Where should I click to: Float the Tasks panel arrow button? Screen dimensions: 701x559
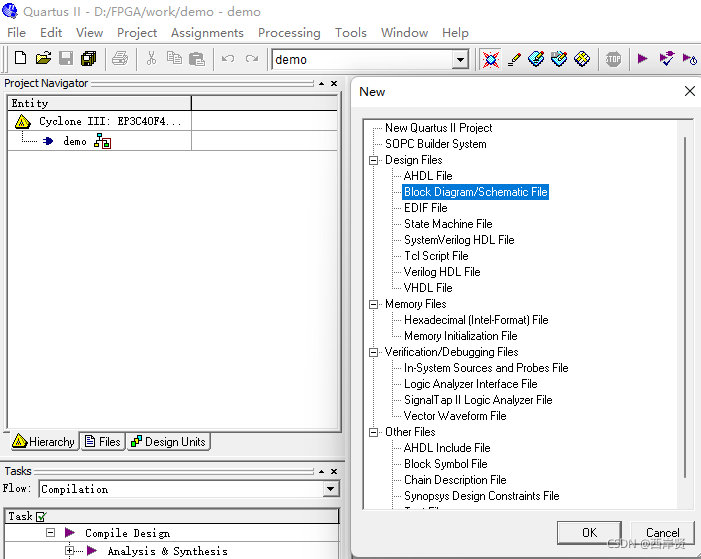tap(321, 471)
